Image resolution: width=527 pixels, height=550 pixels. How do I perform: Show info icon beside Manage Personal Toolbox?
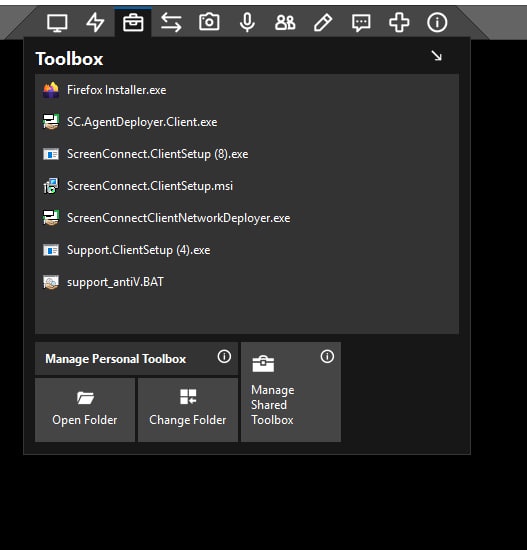click(x=224, y=357)
